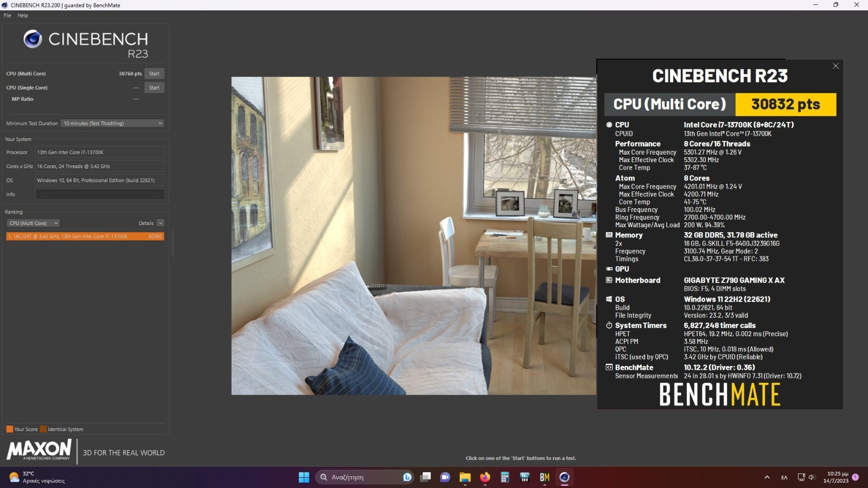Start the CPU (Single Core) test
868x488 pixels.
(154, 88)
